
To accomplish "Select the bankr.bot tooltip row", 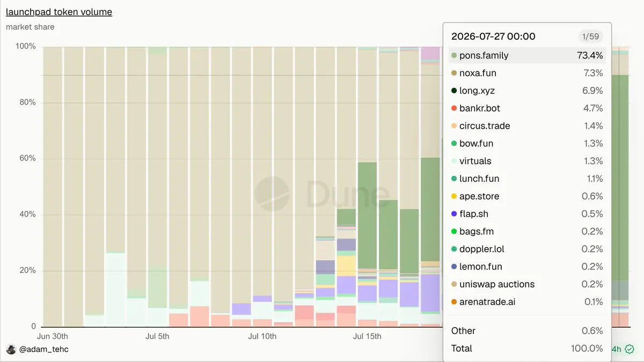I will tap(527, 108).
